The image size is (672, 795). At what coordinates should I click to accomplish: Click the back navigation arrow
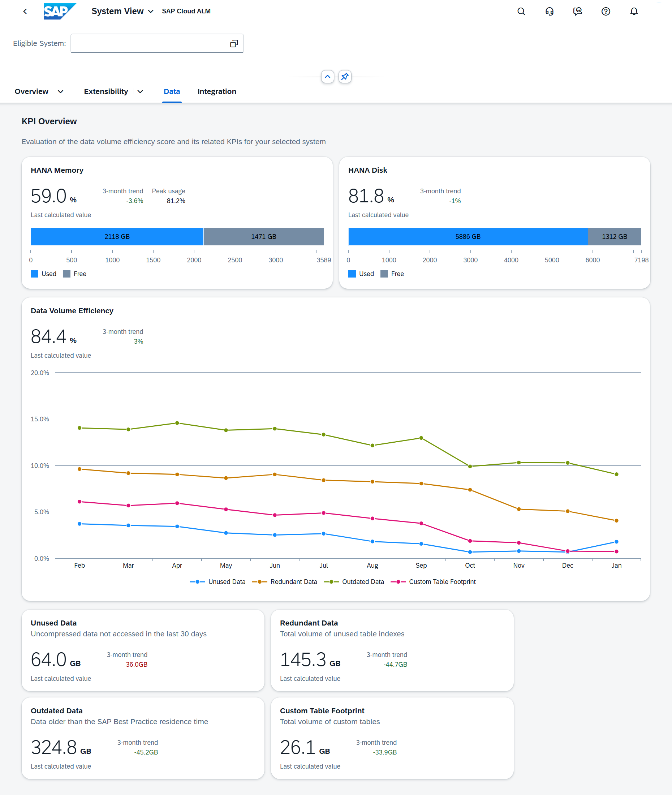25,12
